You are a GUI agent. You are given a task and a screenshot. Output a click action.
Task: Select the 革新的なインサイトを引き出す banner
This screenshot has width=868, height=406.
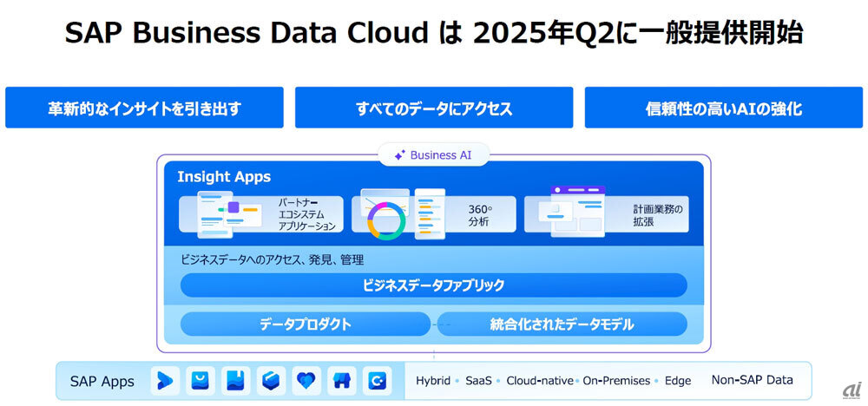[144, 108]
